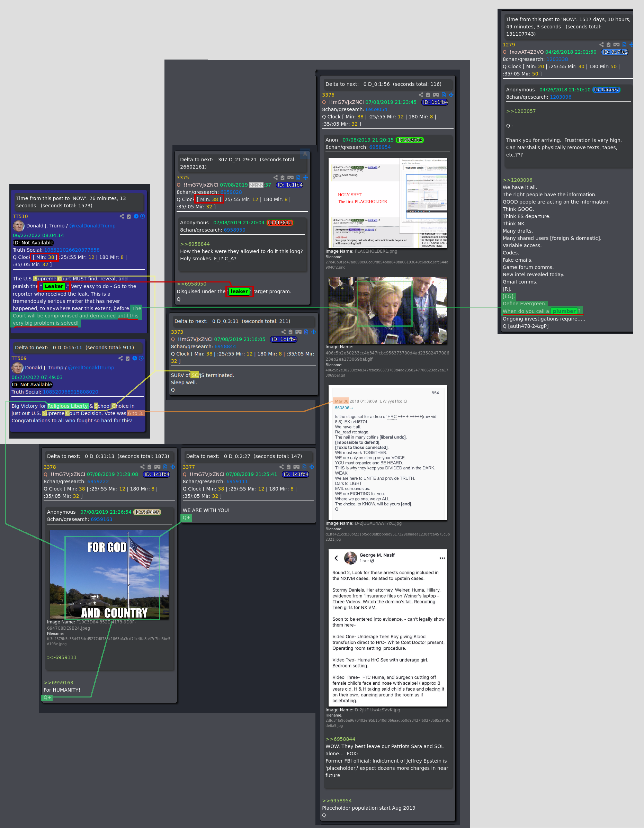Click the move arrows icon on post 3378
The width and height of the screenshot is (644, 828).
click(x=172, y=467)
